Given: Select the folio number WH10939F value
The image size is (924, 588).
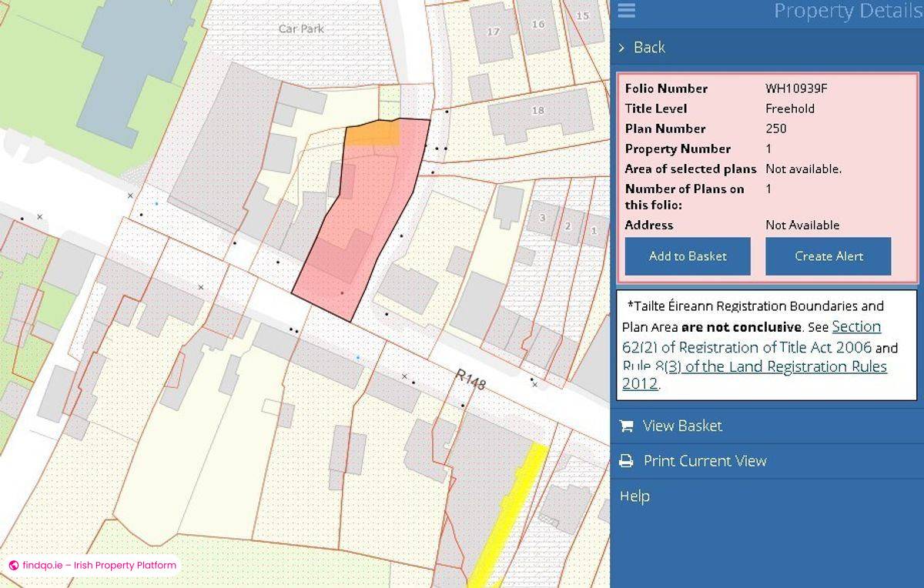Looking at the screenshot, I should pos(796,89).
